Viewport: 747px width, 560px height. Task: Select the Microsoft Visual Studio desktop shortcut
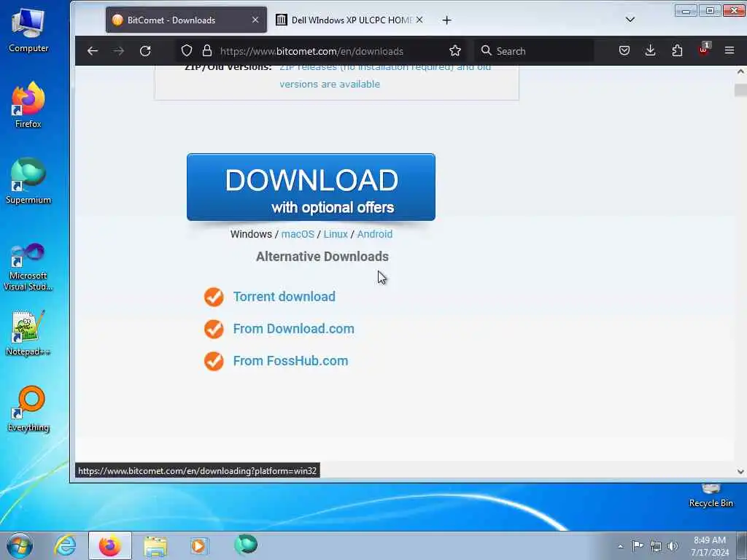pyautogui.click(x=28, y=267)
